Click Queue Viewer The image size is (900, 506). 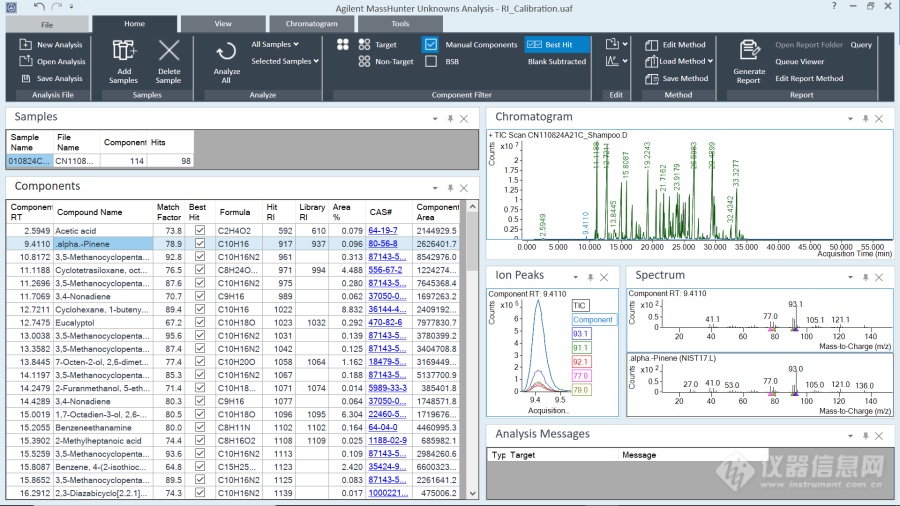(800, 61)
